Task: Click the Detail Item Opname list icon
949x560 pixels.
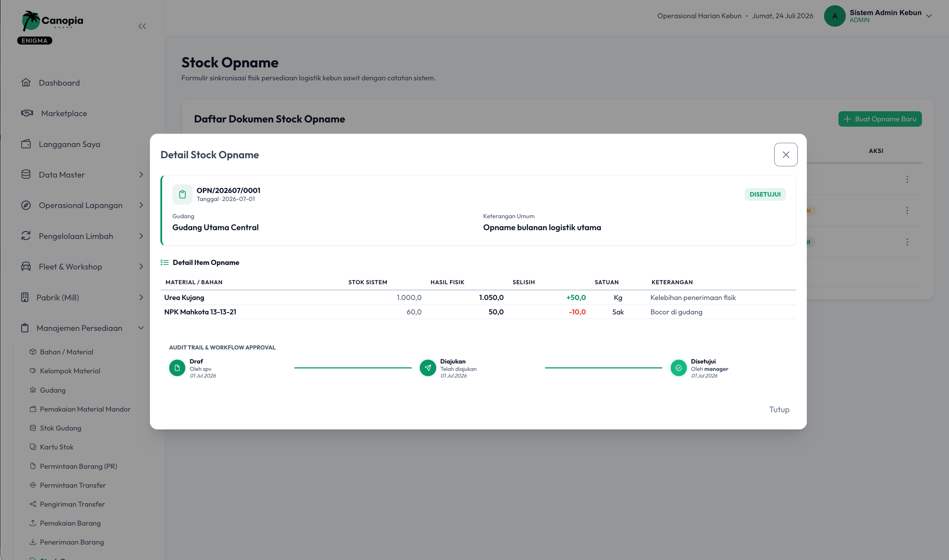Action: pos(165,262)
